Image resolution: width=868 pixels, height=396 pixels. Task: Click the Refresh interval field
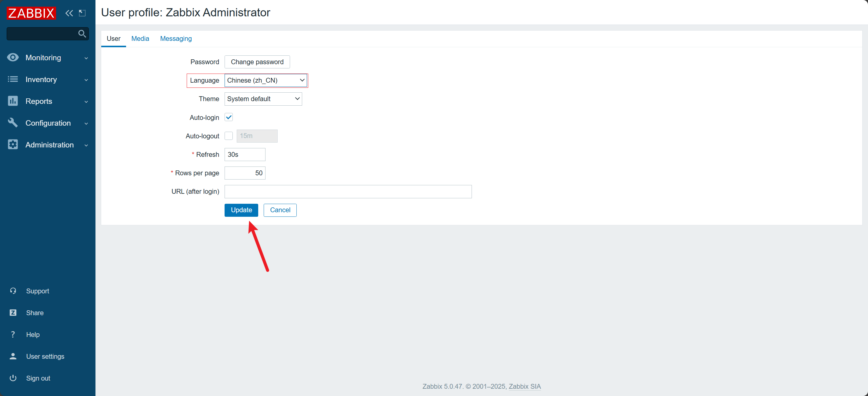click(x=245, y=155)
